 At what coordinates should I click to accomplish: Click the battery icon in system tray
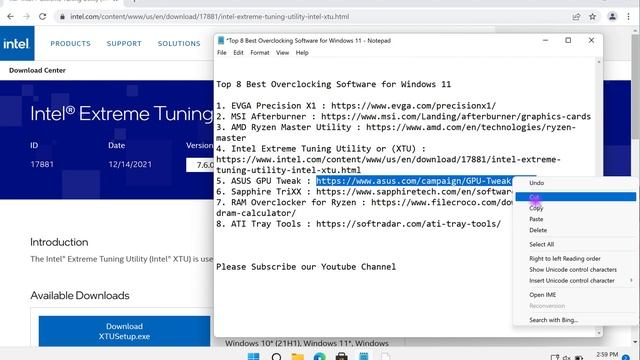pyautogui.click(x=579, y=358)
